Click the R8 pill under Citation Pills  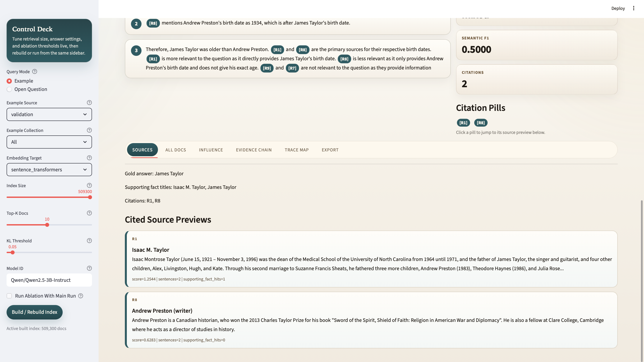pyautogui.click(x=481, y=123)
